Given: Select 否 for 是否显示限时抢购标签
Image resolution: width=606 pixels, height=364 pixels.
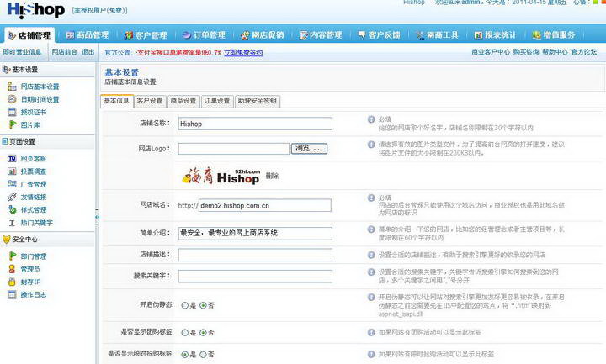Looking at the screenshot, I should [203, 355].
